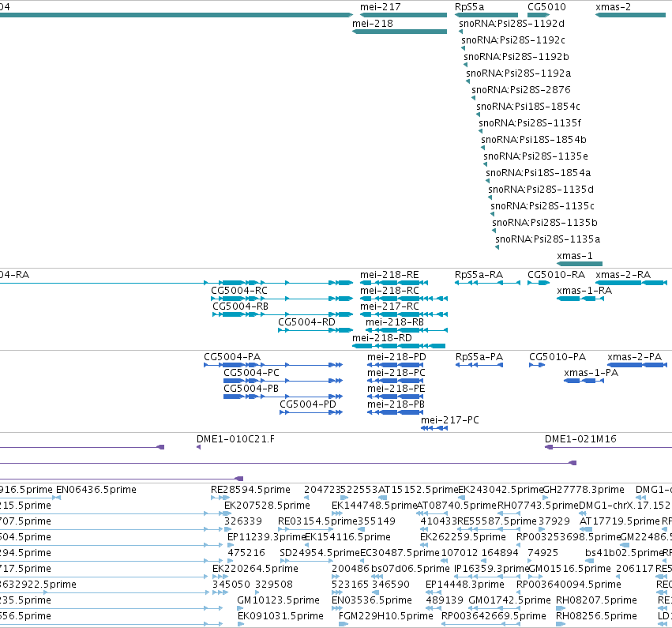Select the mei-218-RE transcript
This screenshot has height=628, width=672.
point(394,283)
